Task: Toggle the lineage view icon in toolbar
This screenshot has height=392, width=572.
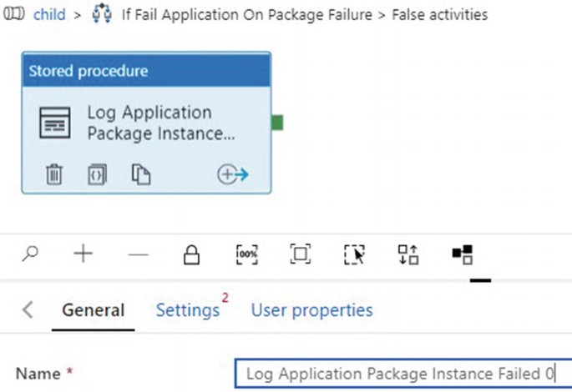Action: coord(463,254)
